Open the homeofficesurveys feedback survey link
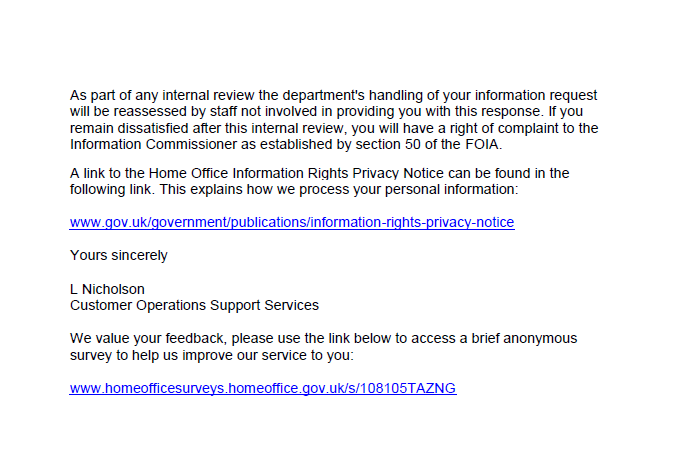 coord(263,388)
